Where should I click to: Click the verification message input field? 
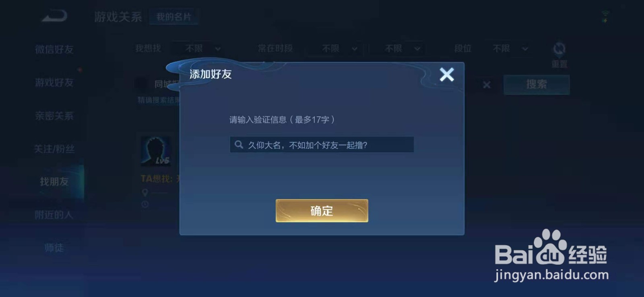pos(322,144)
